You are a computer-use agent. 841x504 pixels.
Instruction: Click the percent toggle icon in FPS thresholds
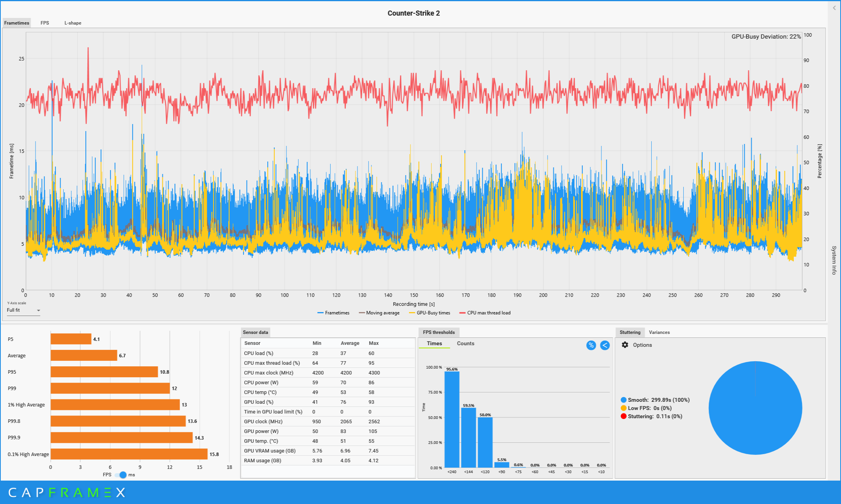pyautogui.click(x=591, y=345)
